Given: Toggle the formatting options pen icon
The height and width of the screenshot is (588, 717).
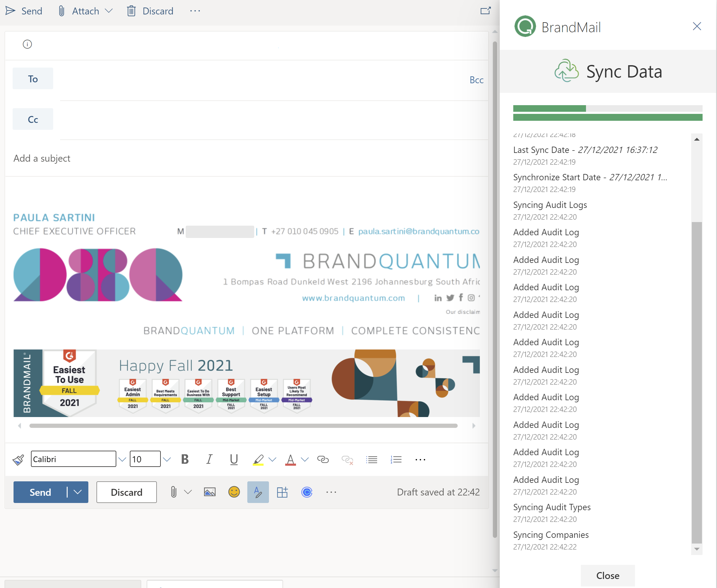Looking at the screenshot, I should click(x=258, y=492).
